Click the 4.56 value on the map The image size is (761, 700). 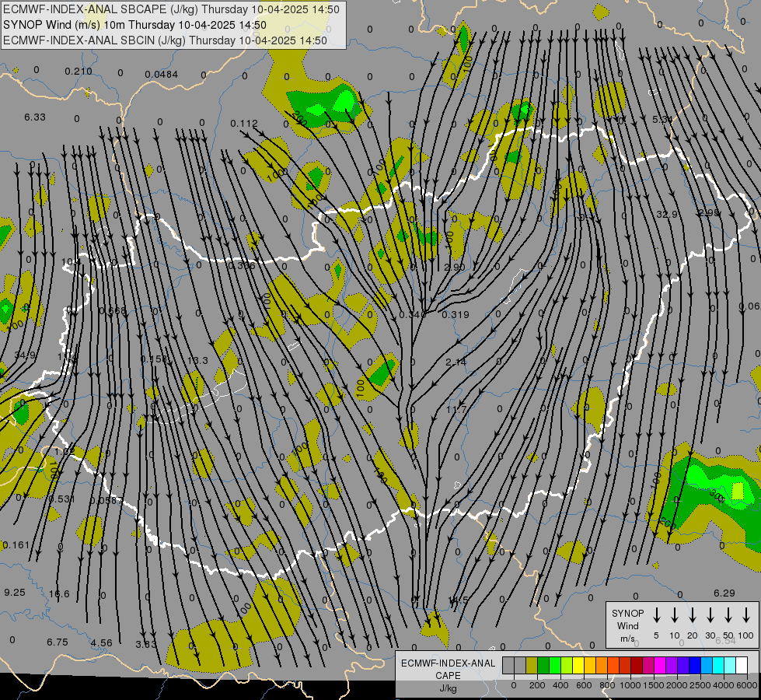pos(101,643)
